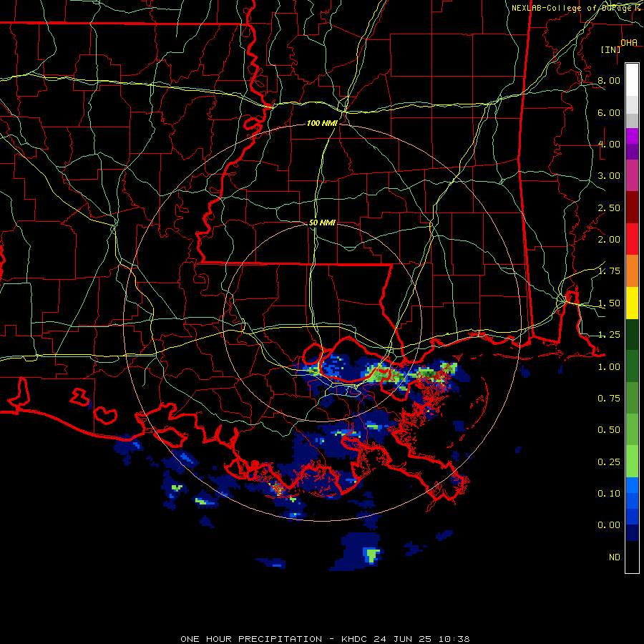Click the '24 JUN 25' date text
The image size is (644, 644).
tap(404, 639)
